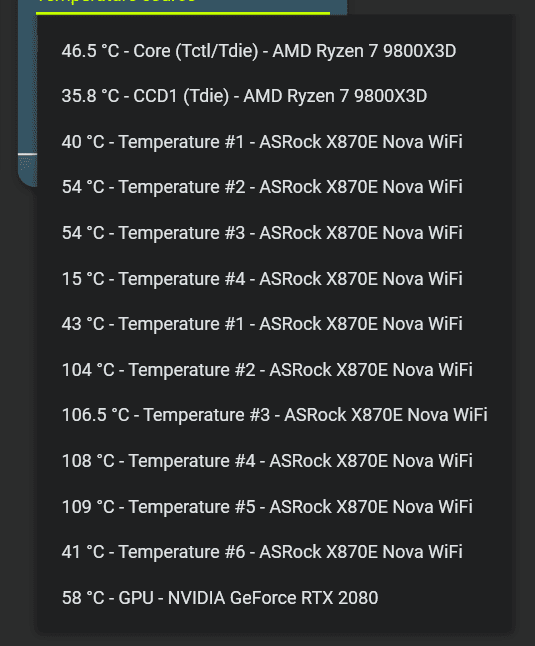Screen dimensions: 535x646
Task: Pick the 43 °C Temperature #1 entry
Action: tap(275, 324)
